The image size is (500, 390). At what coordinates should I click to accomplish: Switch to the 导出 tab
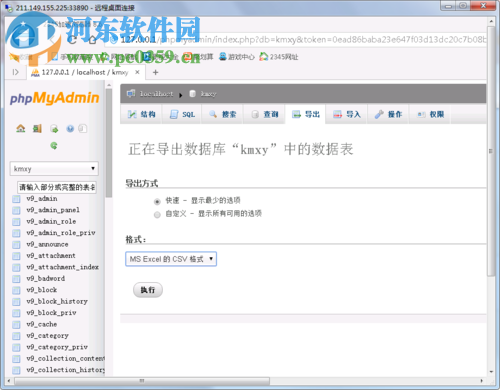click(x=306, y=114)
